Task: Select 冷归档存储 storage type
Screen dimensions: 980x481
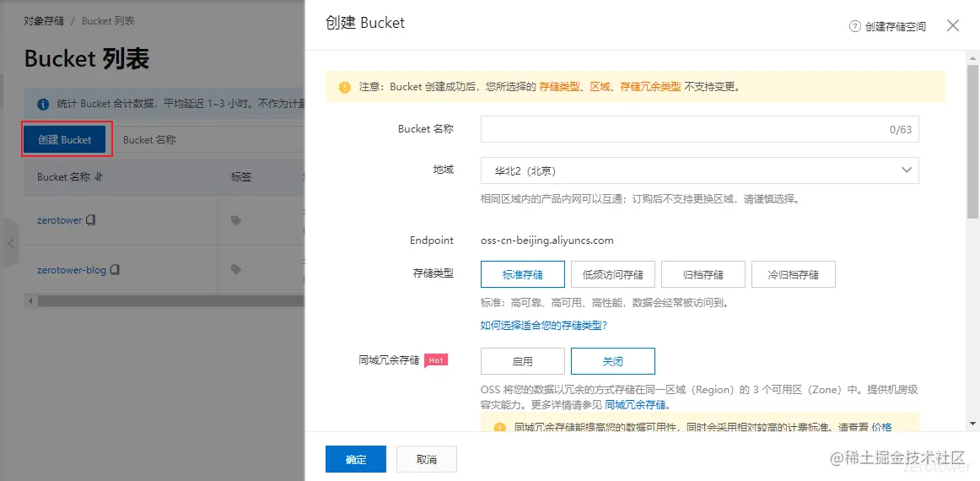Action: point(793,274)
